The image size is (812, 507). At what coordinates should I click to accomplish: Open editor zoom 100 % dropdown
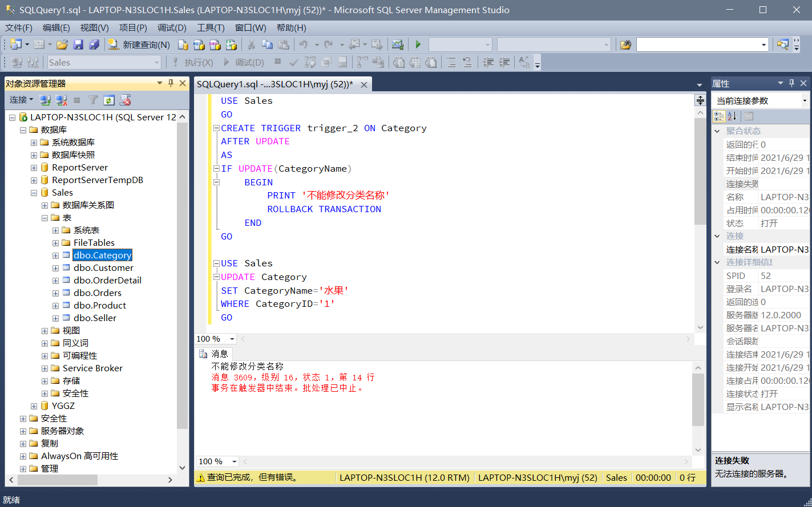click(x=232, y=339)
